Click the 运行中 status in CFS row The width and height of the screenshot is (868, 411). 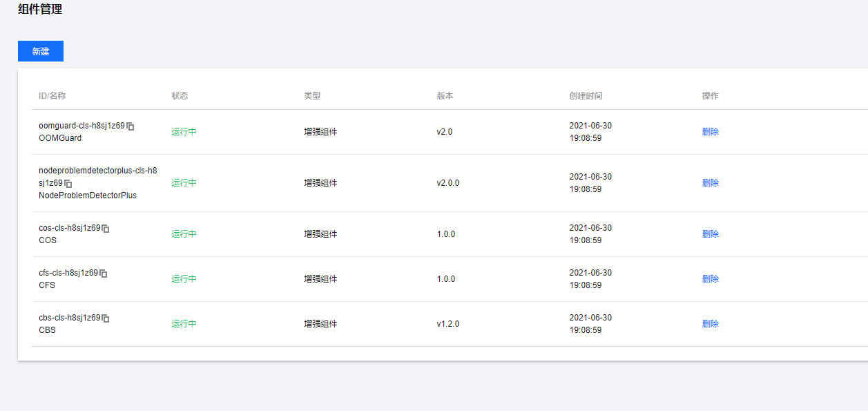click(x=184, y=278)
